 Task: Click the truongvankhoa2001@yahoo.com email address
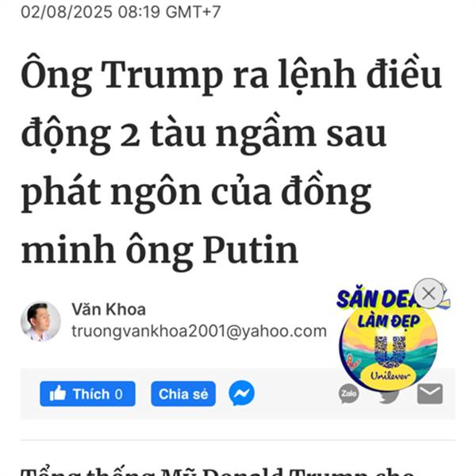coord(199,331)
